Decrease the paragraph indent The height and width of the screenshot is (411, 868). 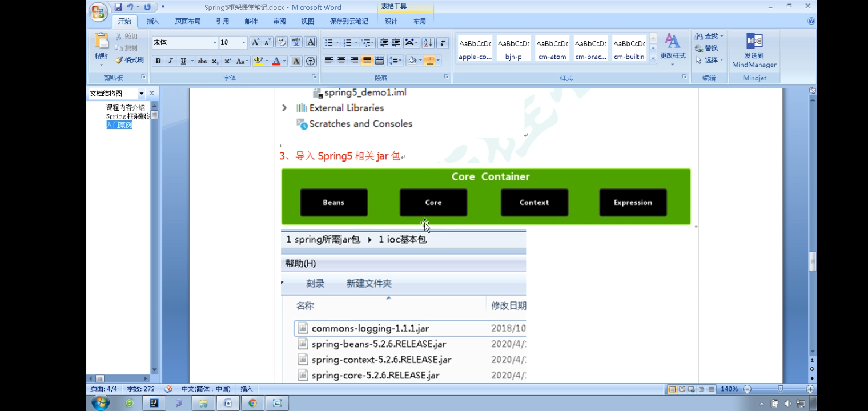click(383, 43)
